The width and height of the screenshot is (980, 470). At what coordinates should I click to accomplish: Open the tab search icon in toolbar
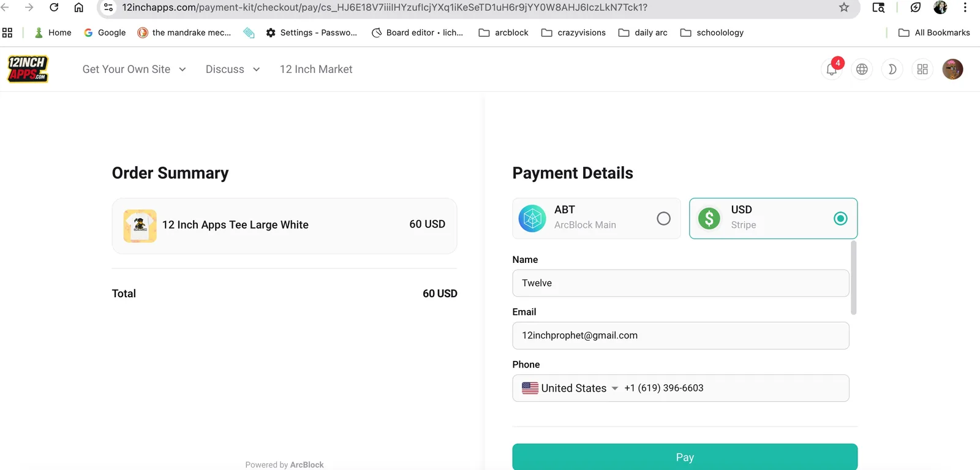[x=878, y=7]
